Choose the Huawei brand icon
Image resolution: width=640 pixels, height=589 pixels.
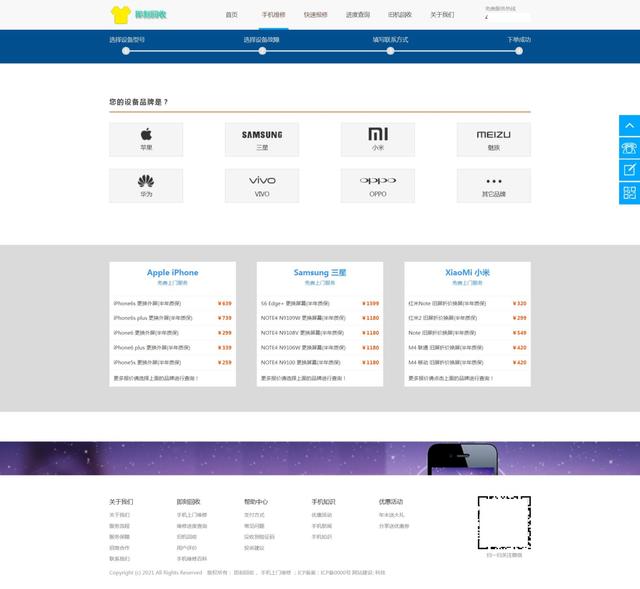(146, 181)
